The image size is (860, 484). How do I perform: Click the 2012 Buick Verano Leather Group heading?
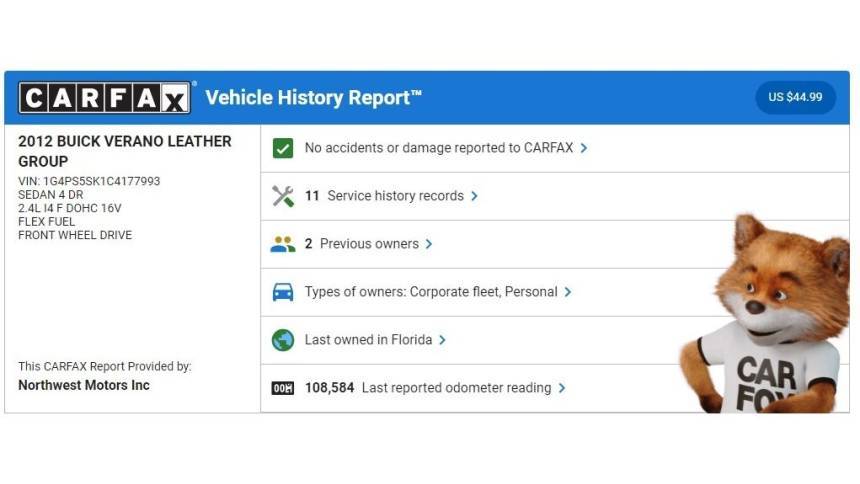(x=125, y=151)
